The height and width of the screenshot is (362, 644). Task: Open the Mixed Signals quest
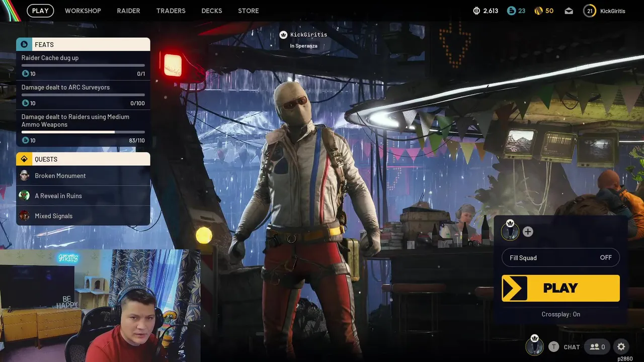pyautogui.click(x=83, y=216)
